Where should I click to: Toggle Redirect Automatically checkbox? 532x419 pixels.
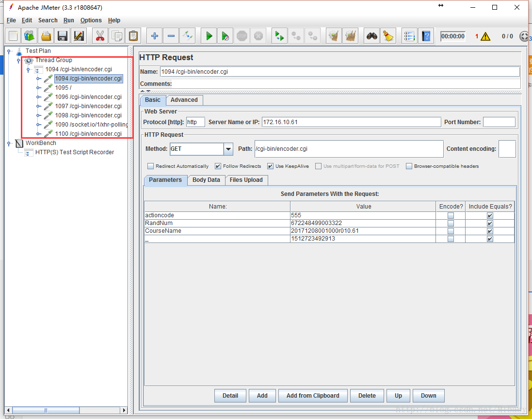(x=151, y=166)
